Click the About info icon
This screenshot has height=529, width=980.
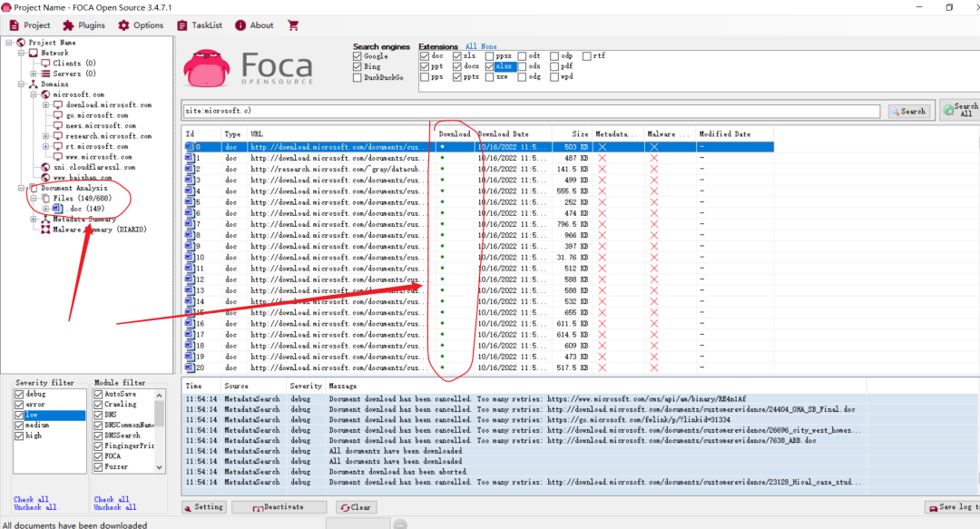coord(240,25)
